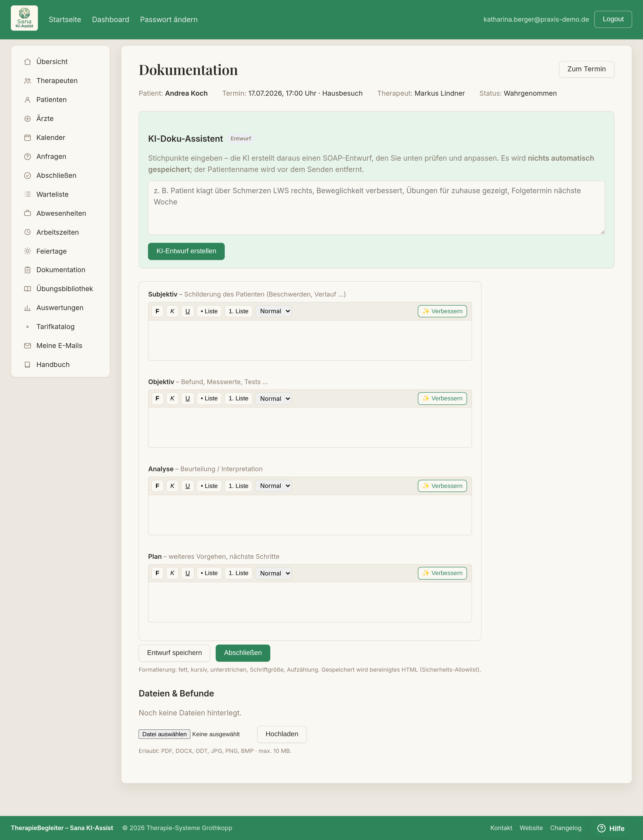Image resolution: width=643 pixels, height=840 pixels.
Task: Click Entwurf speichern button
Action: [175, 653]
